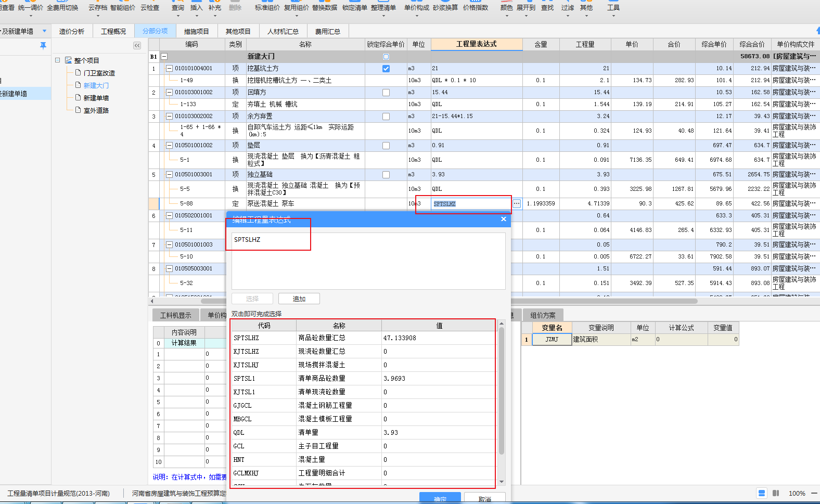Switch to 其他项目 tab
820x504 pixels.
tap(238, 31)
